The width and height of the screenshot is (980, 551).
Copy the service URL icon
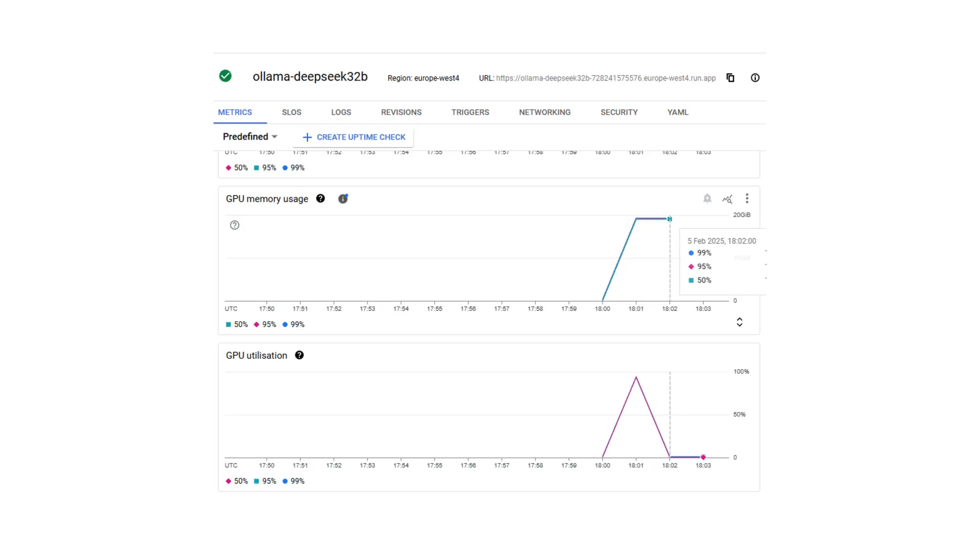click(730, 78)
